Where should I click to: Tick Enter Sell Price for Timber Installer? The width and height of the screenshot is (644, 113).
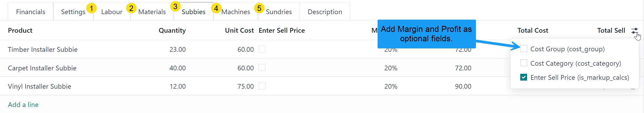[262, 49]
